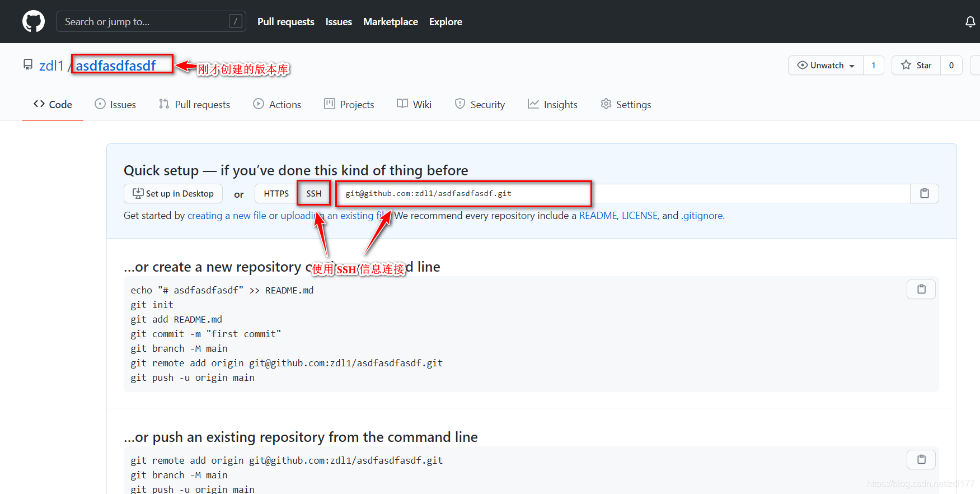This screenshot has height=494, width=980.
Task: Click the Issues tab circle icon
Action: 100,104
